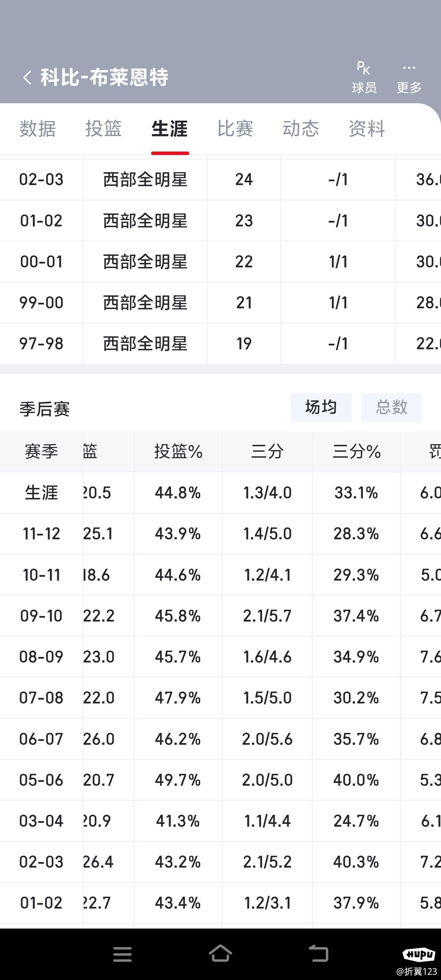Tap the back arrow beside 科比-布莱恩特
The image size is (441, 980).
(x=27, y=78)
